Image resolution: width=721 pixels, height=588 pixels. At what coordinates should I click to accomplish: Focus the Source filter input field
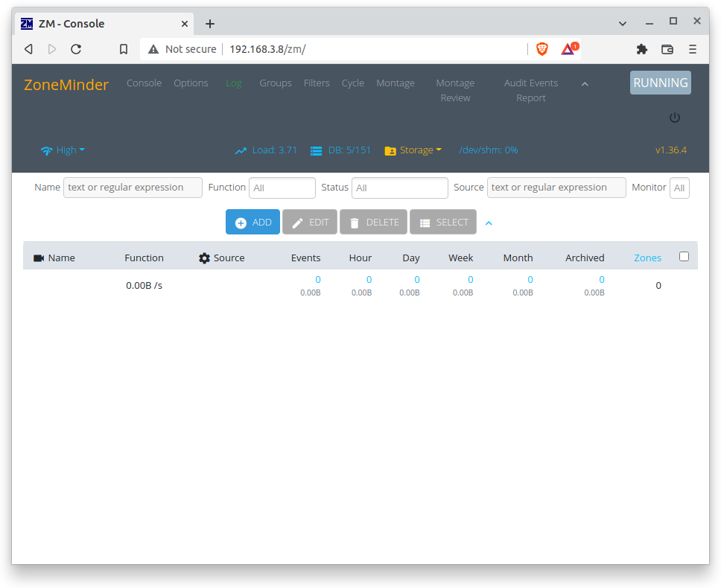tap(556, 188)
